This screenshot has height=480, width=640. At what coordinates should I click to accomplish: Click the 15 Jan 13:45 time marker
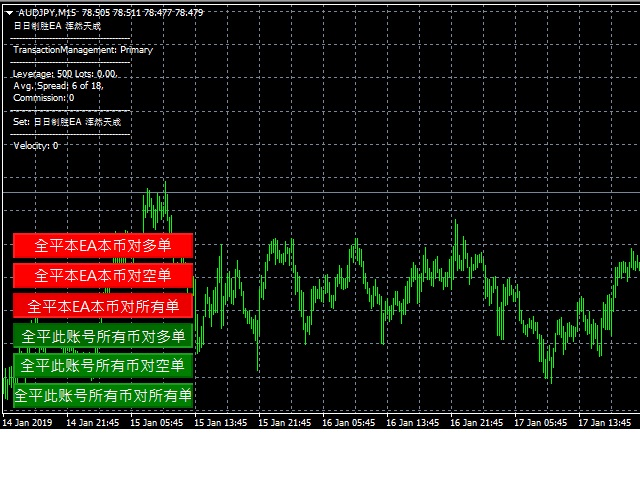tap(219, 423)
